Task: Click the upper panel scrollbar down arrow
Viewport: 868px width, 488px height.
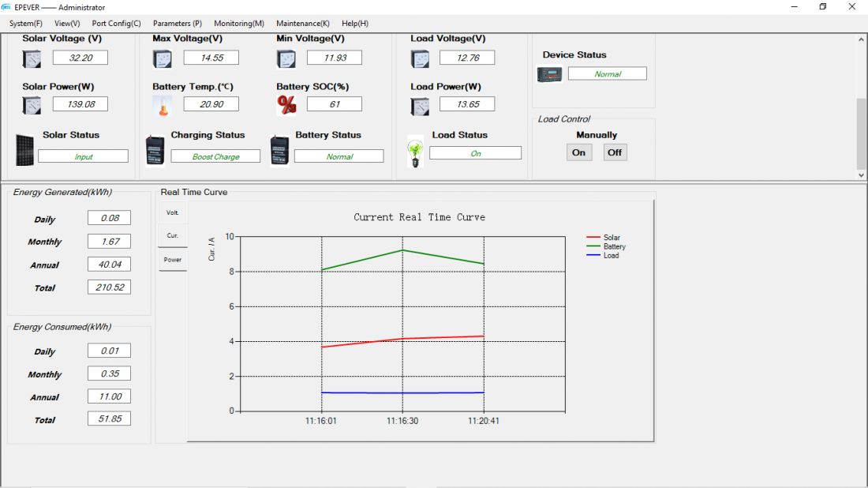Action: pos(862,175)
